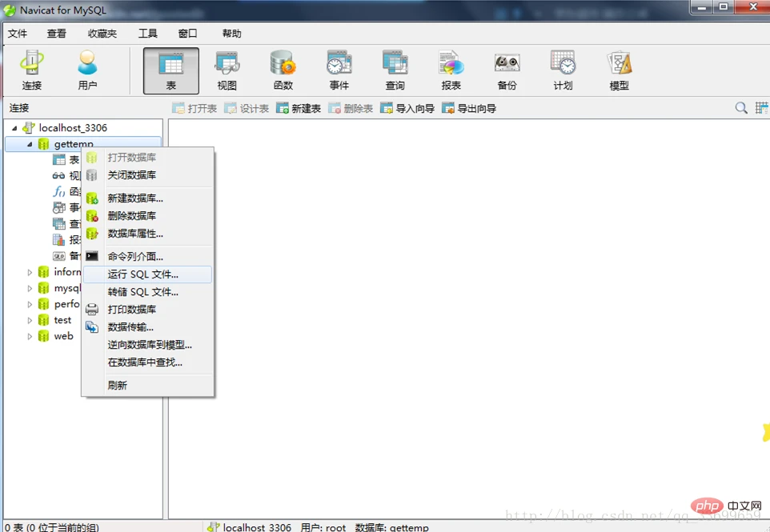Open the 导入向导 (Import Wizard)
This screenshot has height=532, width=770.
tap(407, 108)
